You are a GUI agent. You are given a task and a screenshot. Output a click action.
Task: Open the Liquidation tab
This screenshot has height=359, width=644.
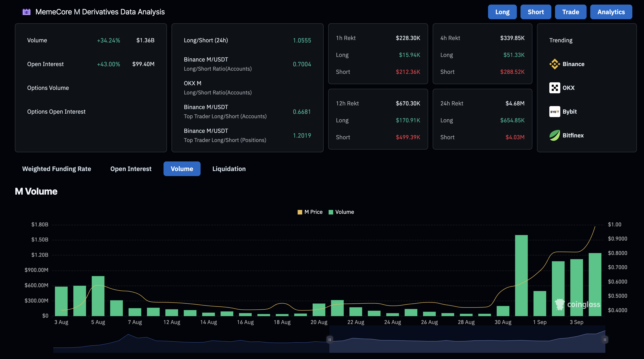click(x=229, y=169)
